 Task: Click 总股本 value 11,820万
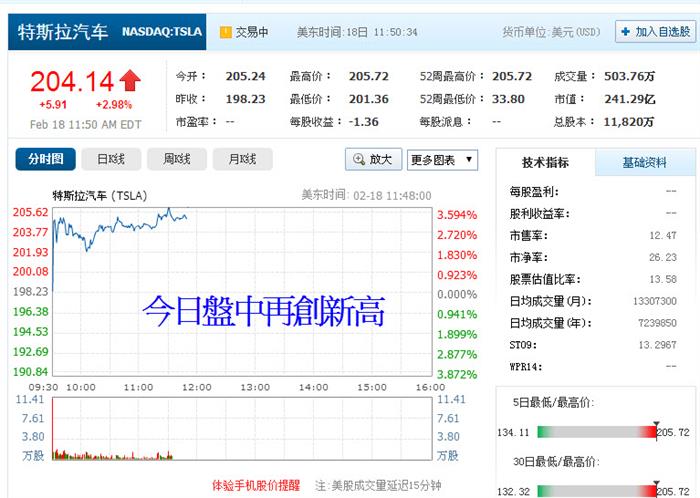(x=629, y=122)
